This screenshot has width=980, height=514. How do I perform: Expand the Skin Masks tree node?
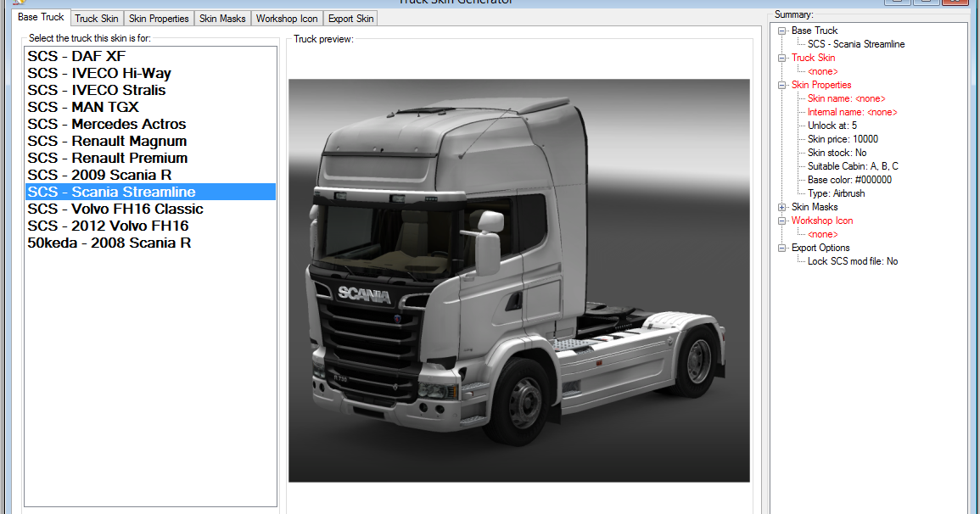(782, 207)
